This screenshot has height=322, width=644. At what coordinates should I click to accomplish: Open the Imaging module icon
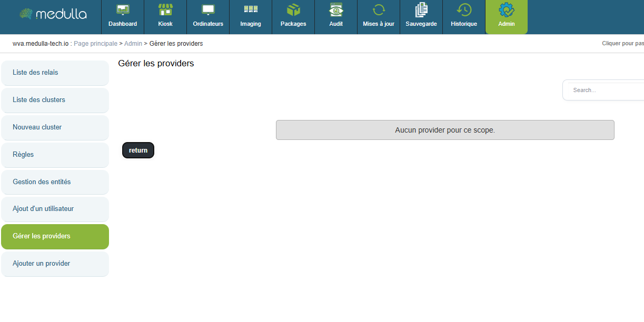[x=251, y=11]
